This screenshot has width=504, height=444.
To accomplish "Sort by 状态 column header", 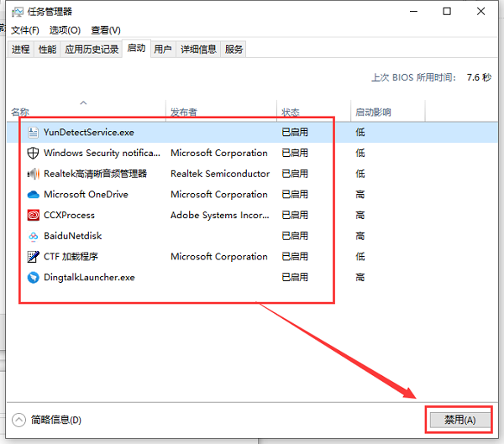I will click(x=291, y=112).
